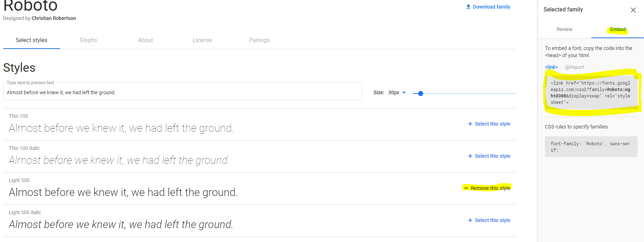The image size is (644, 242).
Task: Close the Selected family panel
Action: [633, 10]
